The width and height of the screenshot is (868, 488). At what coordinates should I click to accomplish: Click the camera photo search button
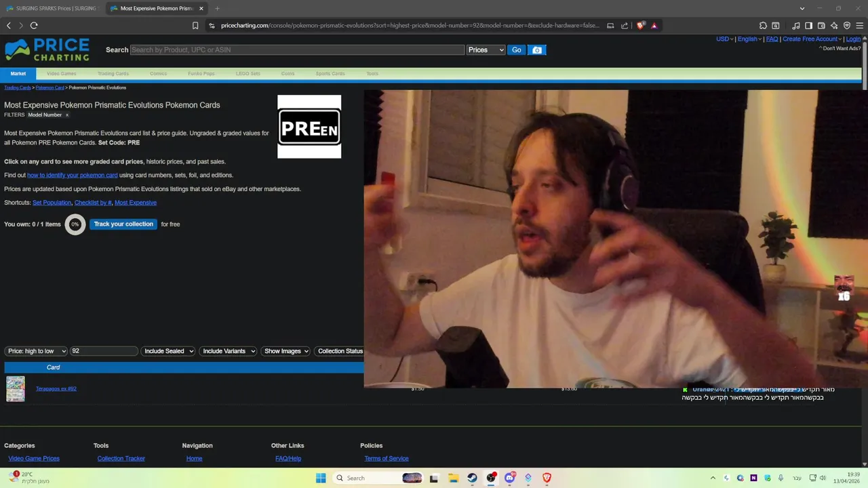pos(537,50)
